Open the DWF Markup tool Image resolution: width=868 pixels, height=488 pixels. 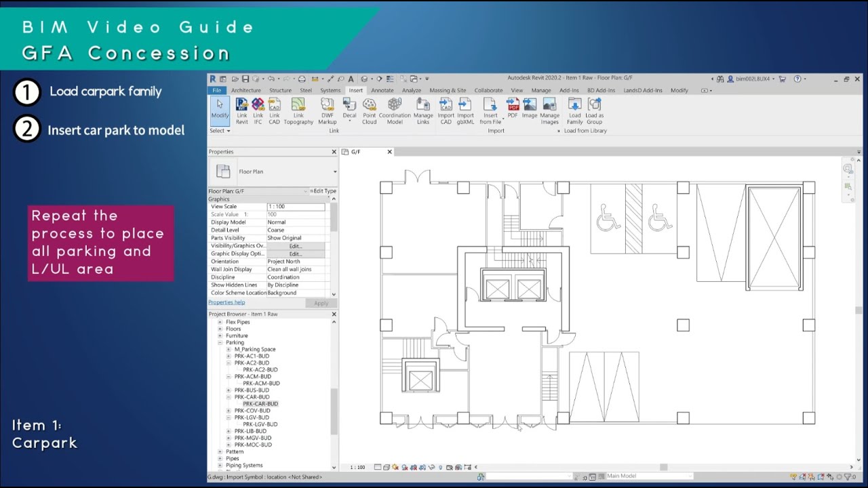pos(328,111)
